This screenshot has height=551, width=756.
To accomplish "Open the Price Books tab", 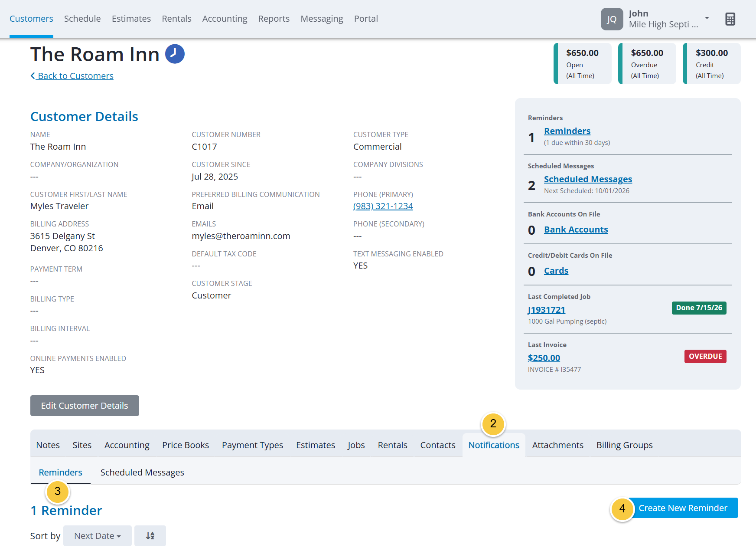I will point(186,445).
